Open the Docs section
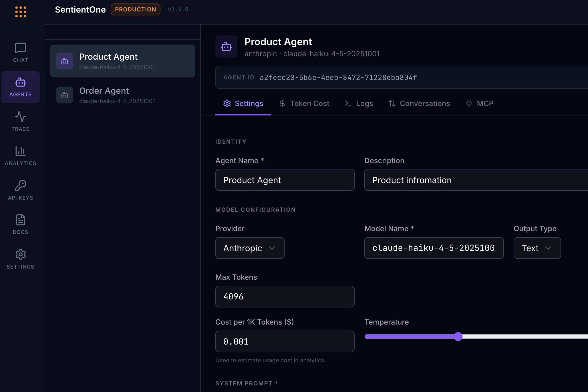The width and height of the screenshot is (588, 392). pyautogui.click(x=20, y=224)
